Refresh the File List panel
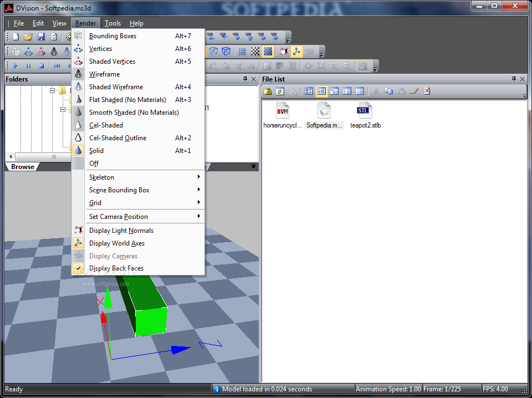 pyautogui.click(x=279, y=91)
